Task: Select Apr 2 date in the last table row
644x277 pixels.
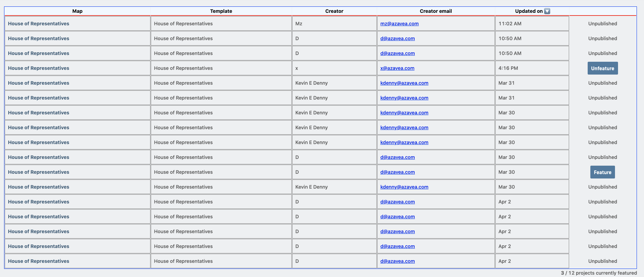Action: click(x=505, y=261)
